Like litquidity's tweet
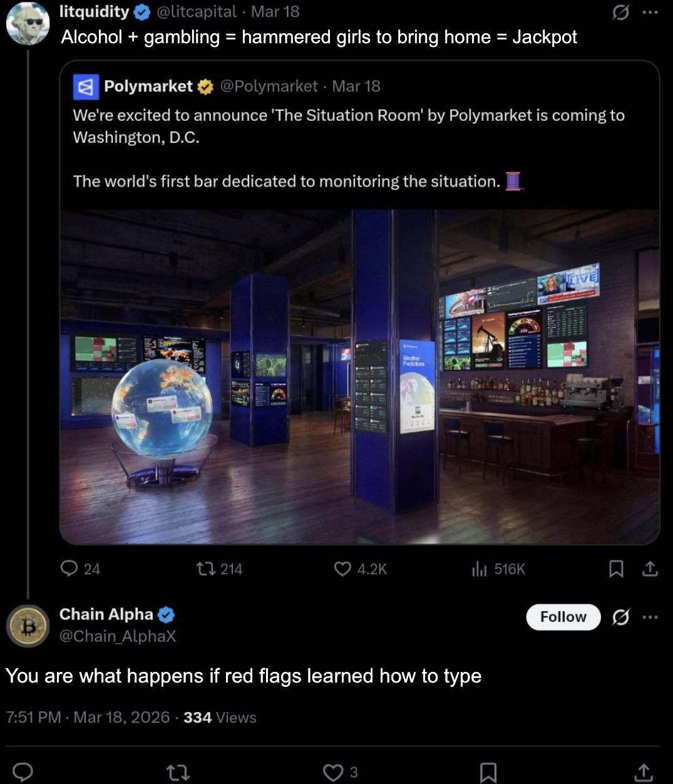Screen dimensions: 673x784 point(342,569)
